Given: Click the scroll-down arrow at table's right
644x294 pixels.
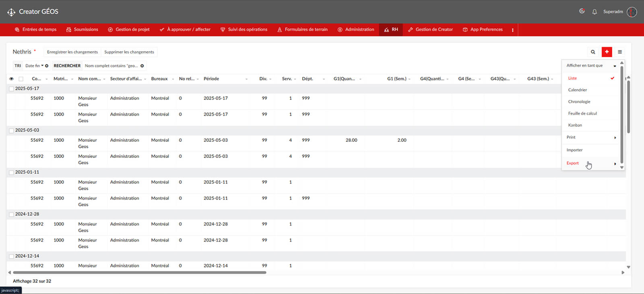Looking at the screenshot, I should coord(628,267).
